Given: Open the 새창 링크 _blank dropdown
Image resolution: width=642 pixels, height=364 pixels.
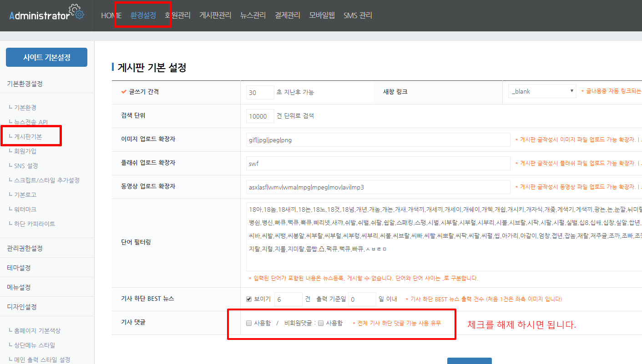Looking at the screenshot, I should coord(542,91).
